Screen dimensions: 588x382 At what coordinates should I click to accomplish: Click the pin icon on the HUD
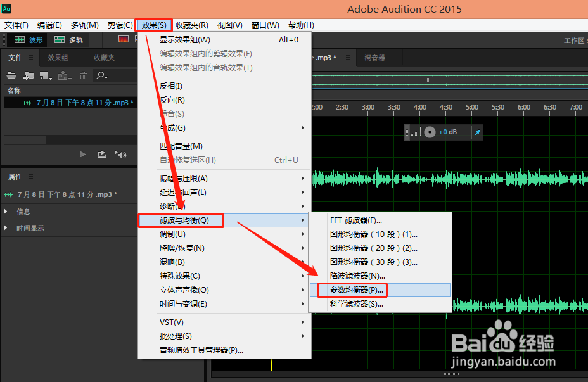click(x=478, y=132)
